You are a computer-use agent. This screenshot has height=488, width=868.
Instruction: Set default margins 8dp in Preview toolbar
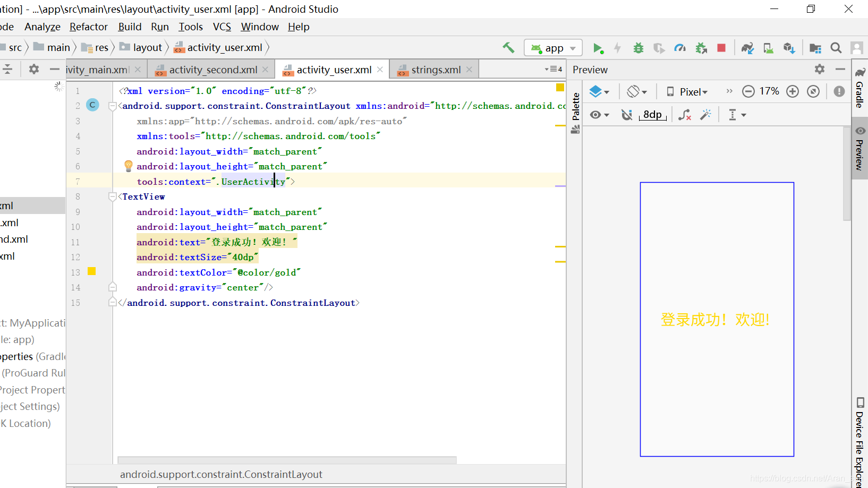click(x=653, y=115)
